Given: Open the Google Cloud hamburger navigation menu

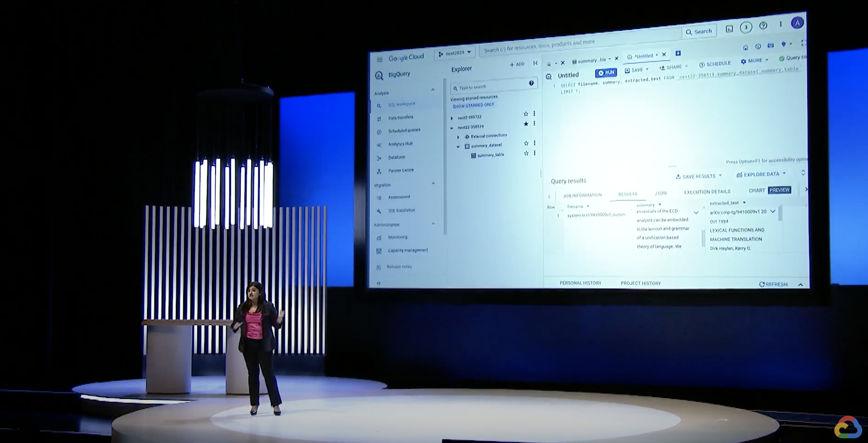Looking at the screenshot, I should [x=380, y=59].
